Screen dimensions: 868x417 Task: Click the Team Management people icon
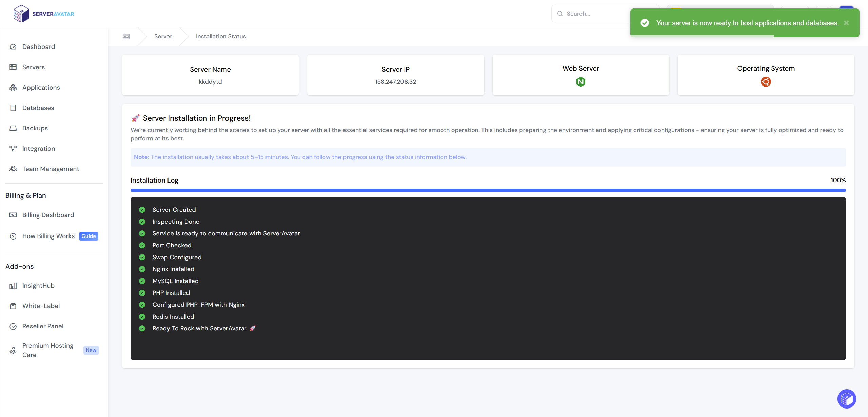pos(13,169)
